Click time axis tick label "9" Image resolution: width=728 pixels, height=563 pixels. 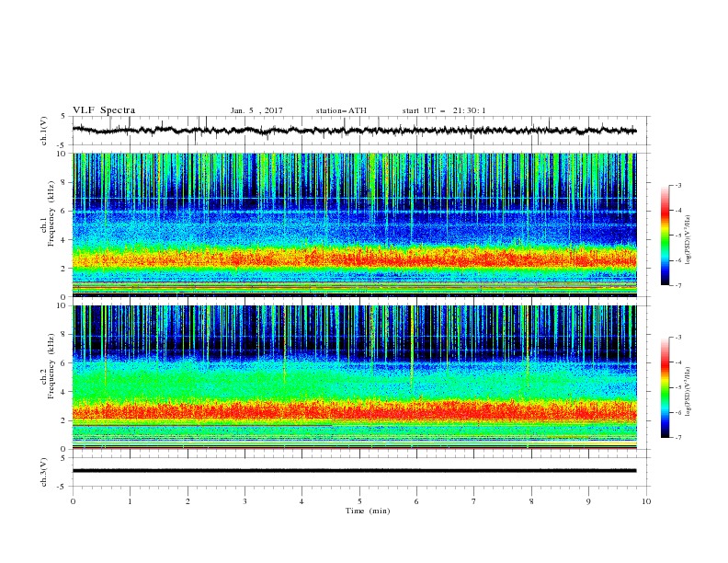(588, 501)
